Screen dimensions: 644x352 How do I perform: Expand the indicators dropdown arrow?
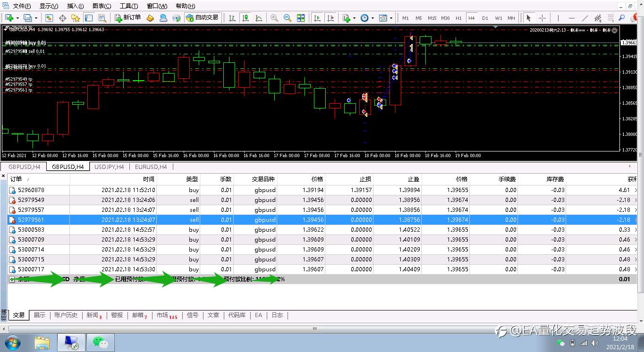[354, 18]
